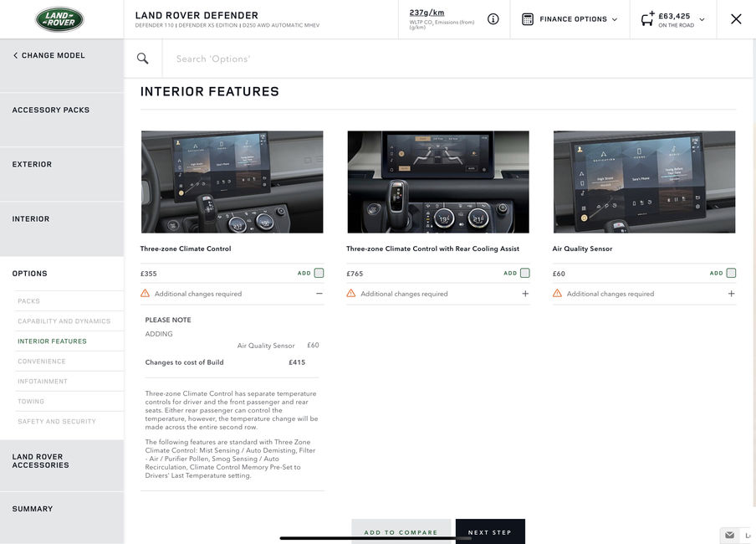This screenshot has height=544, width=756.
Task: Click the 237g/km emissions link
Action: point(427,13)
